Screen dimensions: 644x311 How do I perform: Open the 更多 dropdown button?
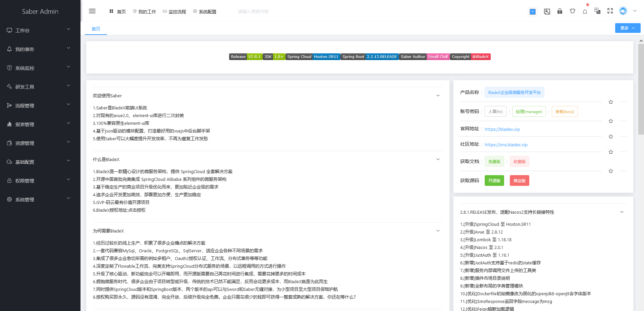628,28
